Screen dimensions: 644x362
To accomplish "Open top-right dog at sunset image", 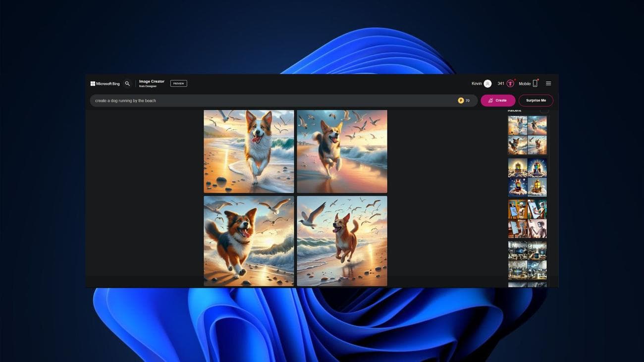I will pyautogui.click(x=342, y=151).
